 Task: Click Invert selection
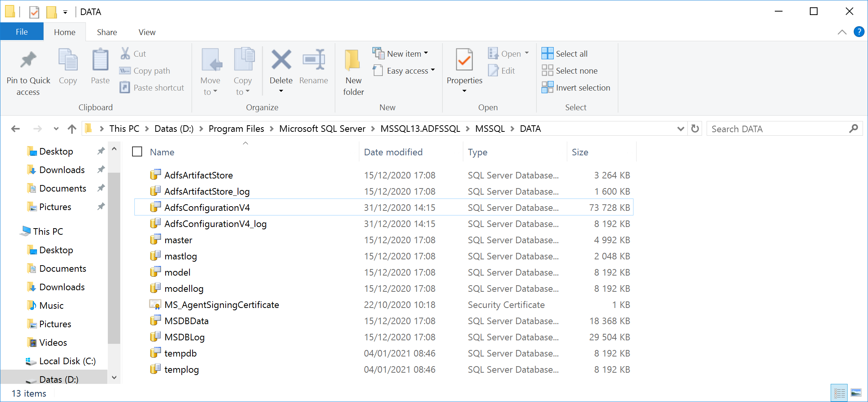click(576, 87)
